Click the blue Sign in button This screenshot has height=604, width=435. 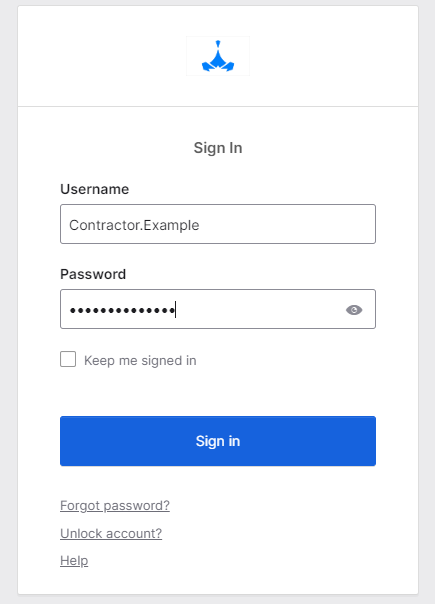pyautogui.click(x=218, y=441)
